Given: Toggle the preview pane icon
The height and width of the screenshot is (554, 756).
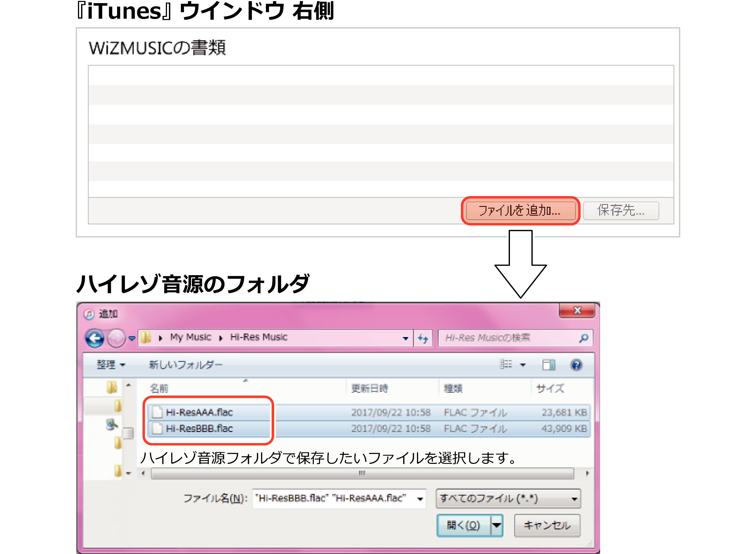Looking at the screenshot, I should coord(549,365).
